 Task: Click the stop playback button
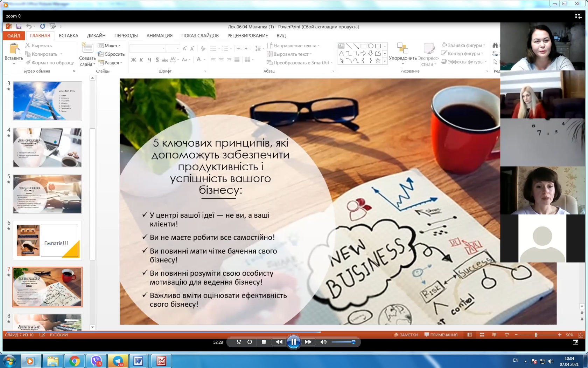tap(264, 342)
